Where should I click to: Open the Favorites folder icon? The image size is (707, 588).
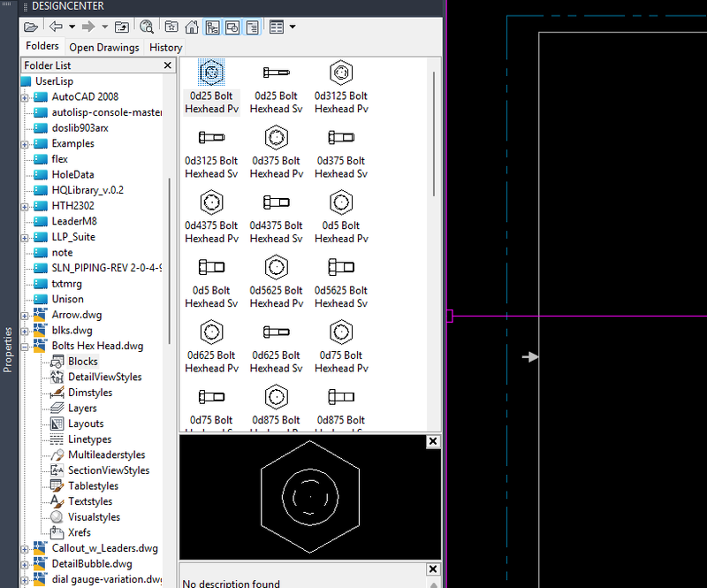[171, 27]
